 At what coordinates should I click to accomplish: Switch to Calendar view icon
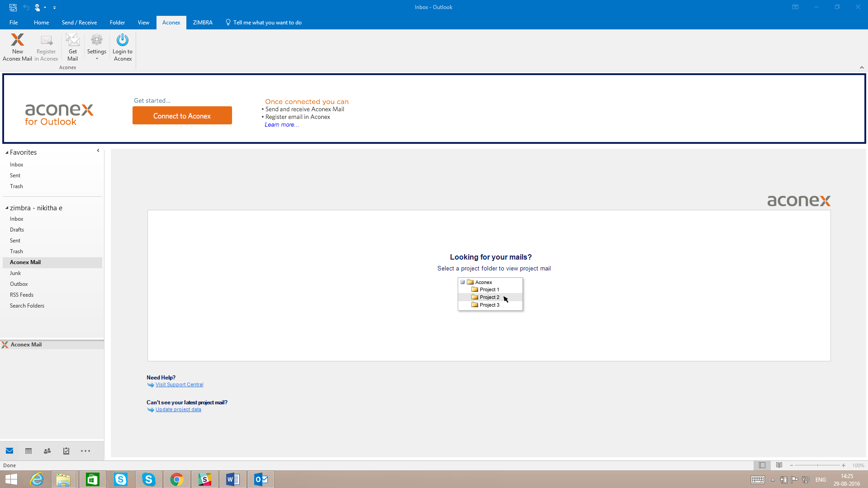pyautogui.click(x=28, y=451)
